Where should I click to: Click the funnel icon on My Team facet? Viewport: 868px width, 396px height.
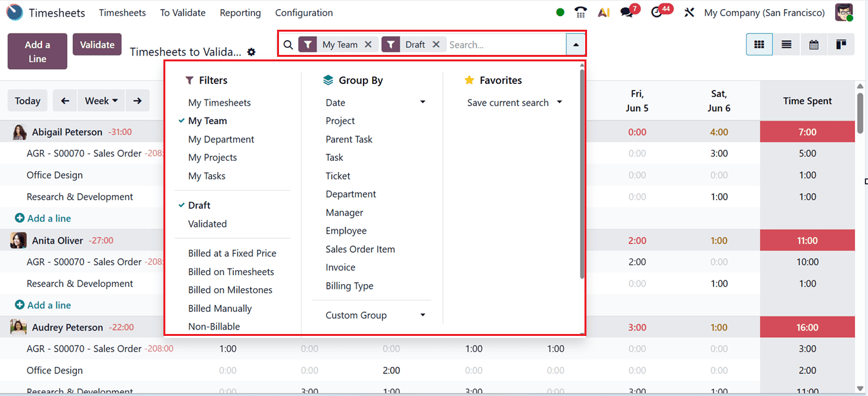pos(309,45)
